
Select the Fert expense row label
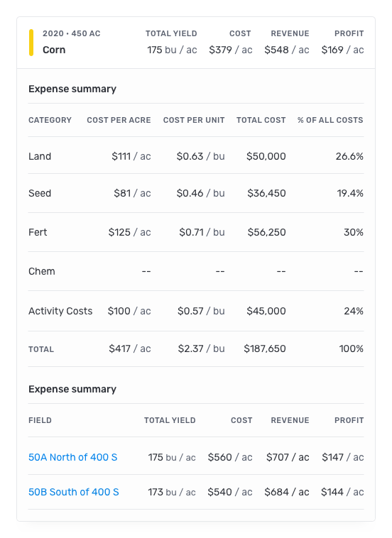coord(38,232)
